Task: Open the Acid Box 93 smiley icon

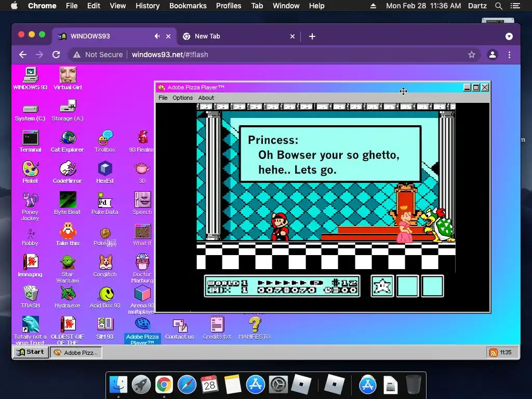Action: (105, 298)
